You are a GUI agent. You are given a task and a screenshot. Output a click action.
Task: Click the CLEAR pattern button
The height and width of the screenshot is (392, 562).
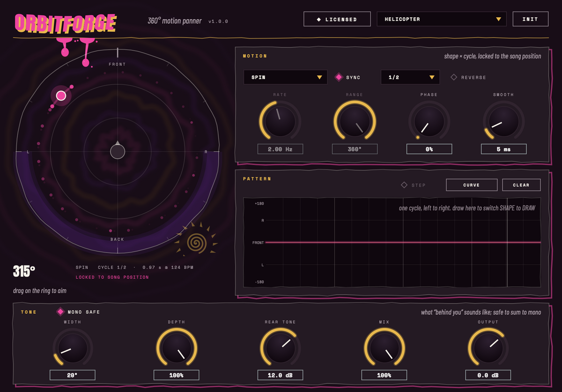click(521, 185)
